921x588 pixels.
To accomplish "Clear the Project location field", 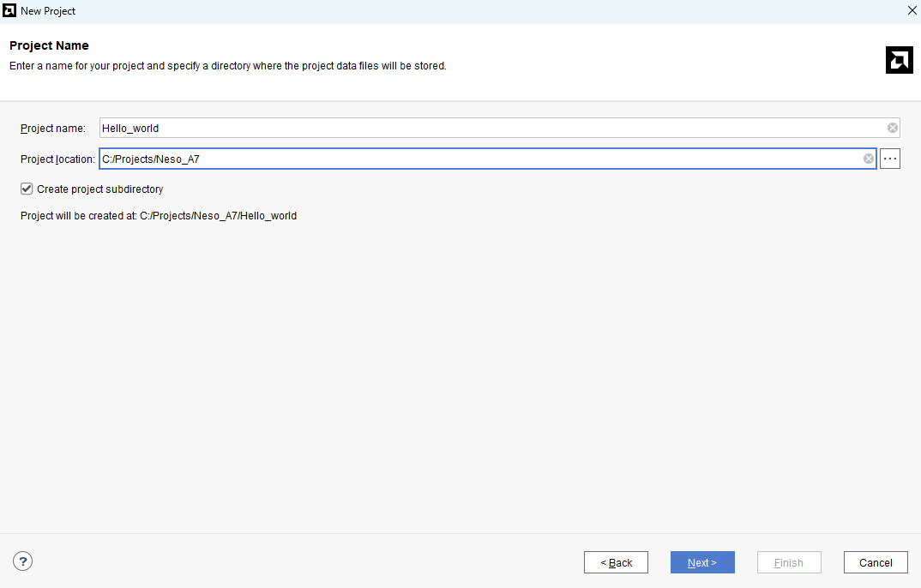I will click(869, 159).
